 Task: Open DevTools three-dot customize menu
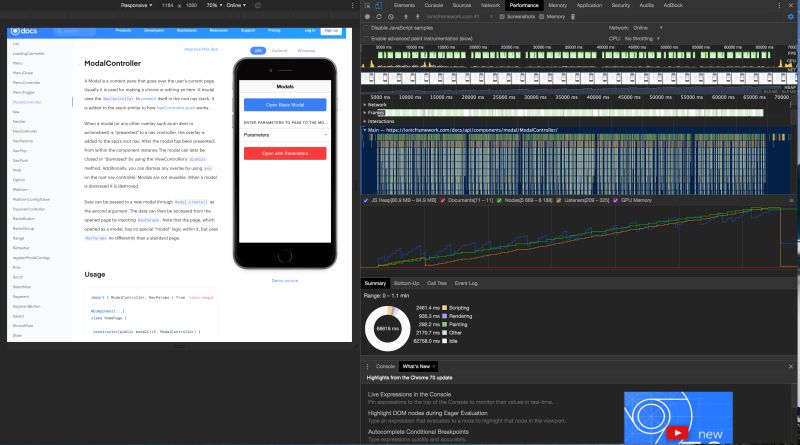[x=779, y=5]
